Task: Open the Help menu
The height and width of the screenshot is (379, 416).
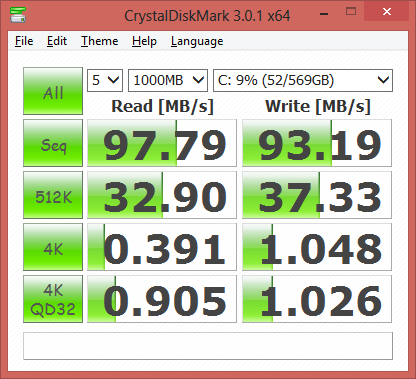Action: 144,41
